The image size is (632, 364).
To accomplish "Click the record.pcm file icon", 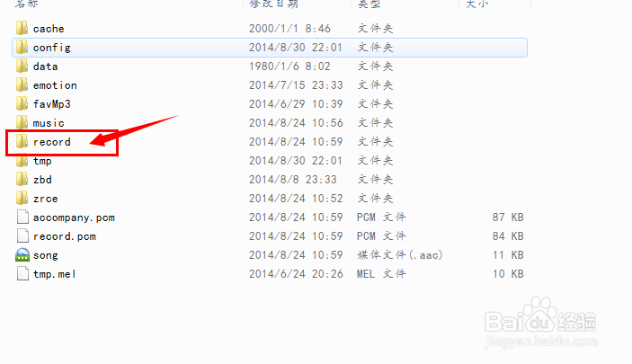I will tap(22, 236).
